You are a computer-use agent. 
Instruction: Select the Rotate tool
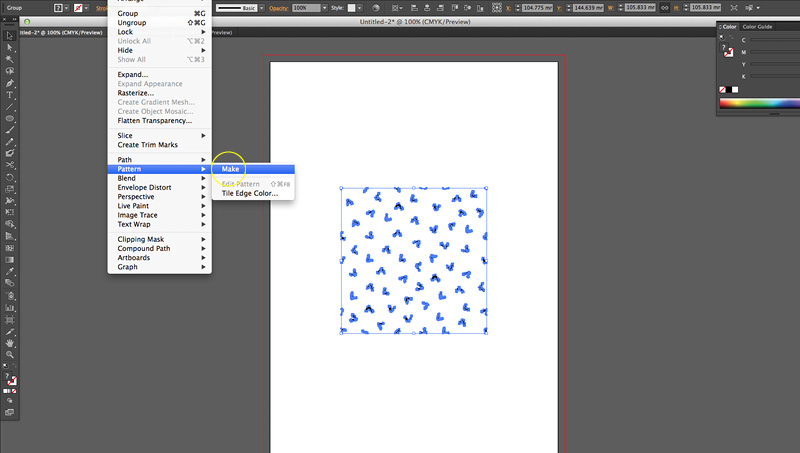[x=10, y=178]
